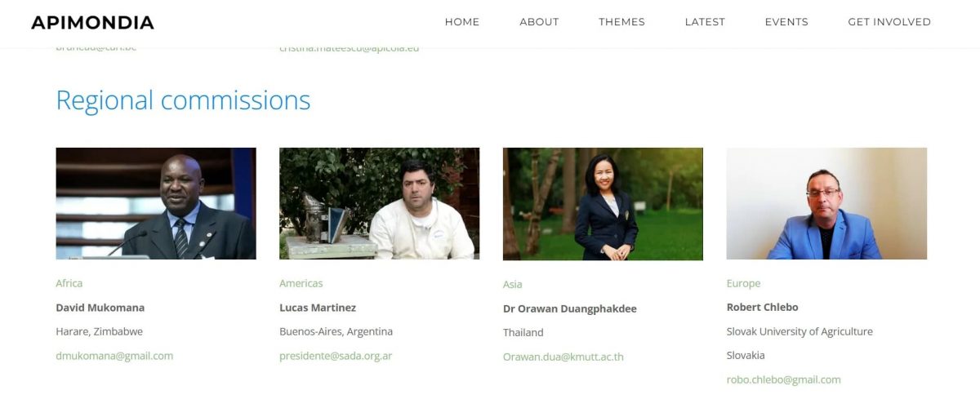Email robo.chlebo@gmail.com
This screenshot has width=980, height=417.
783,379
